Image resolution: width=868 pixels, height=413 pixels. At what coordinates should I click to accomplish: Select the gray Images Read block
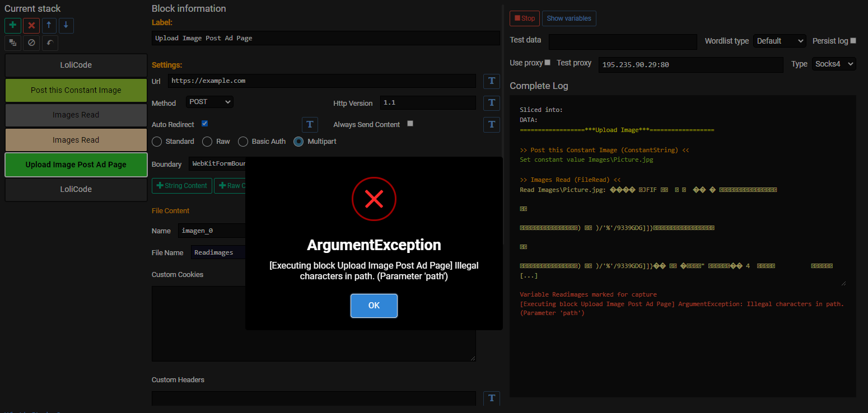coord(76,115)
